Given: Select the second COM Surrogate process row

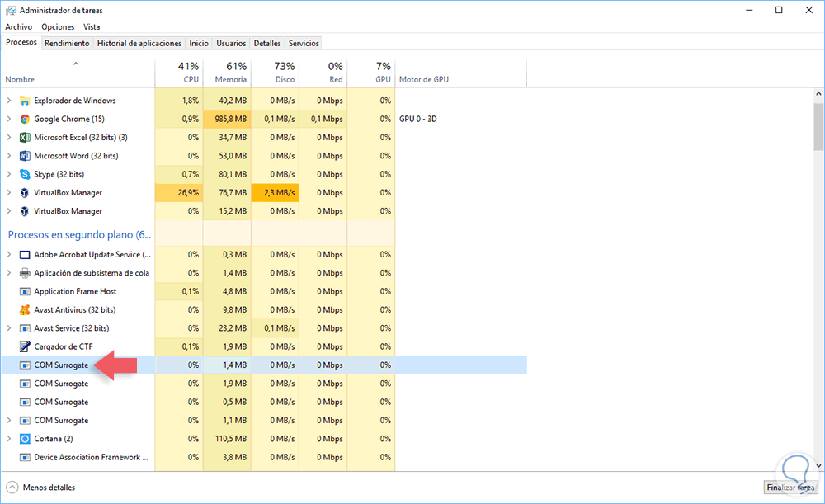Looking at the screenshot, I should point(61,384).
